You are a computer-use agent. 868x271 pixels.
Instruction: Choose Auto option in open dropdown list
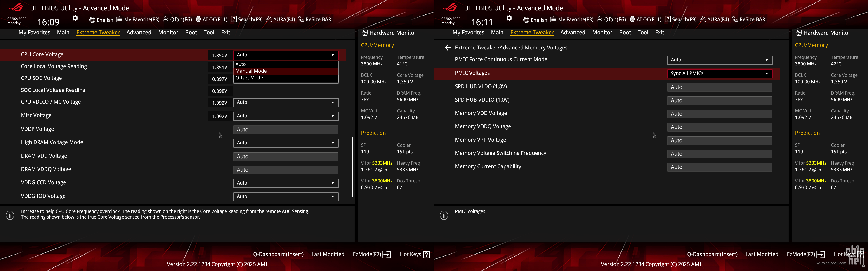[286, 64]
